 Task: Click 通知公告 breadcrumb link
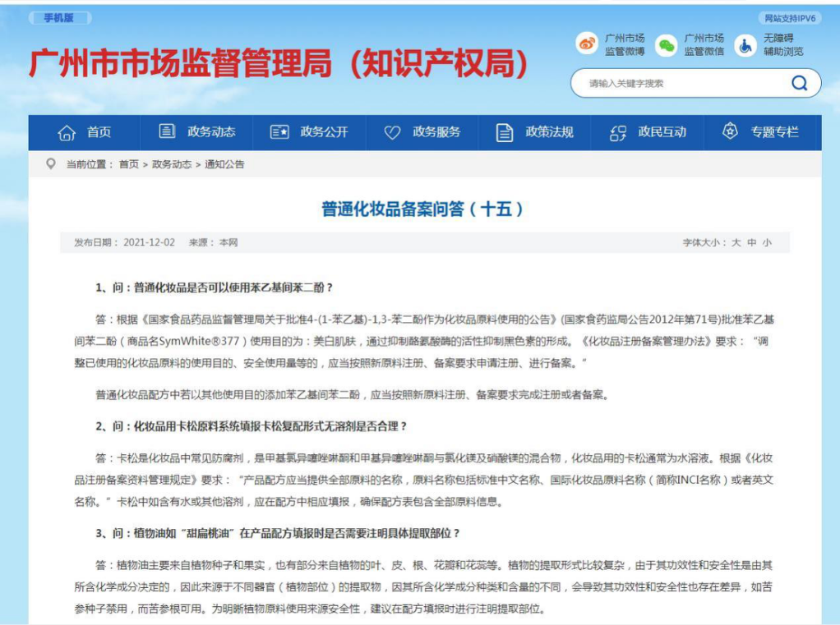tap(224, 164)
